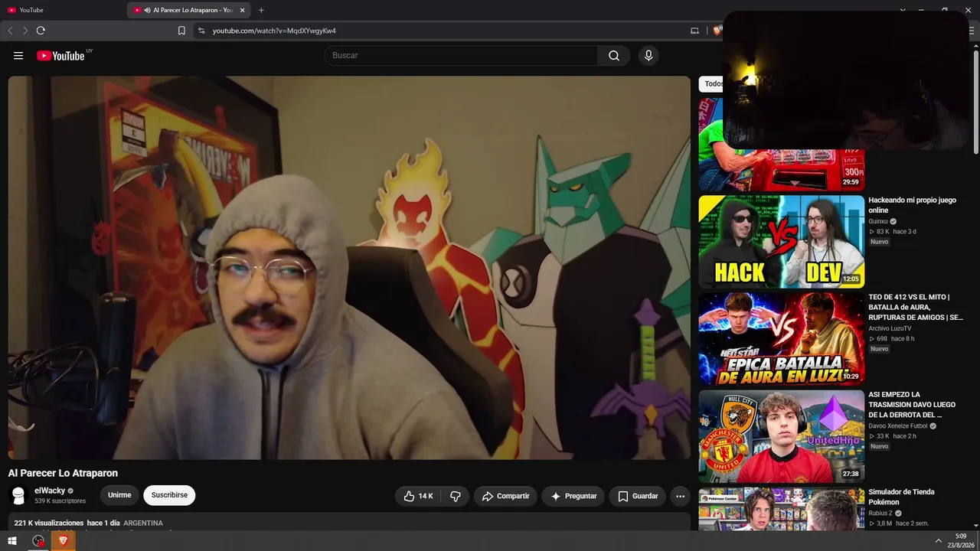Open the OBS app in the taskbar

pos(38,541)
